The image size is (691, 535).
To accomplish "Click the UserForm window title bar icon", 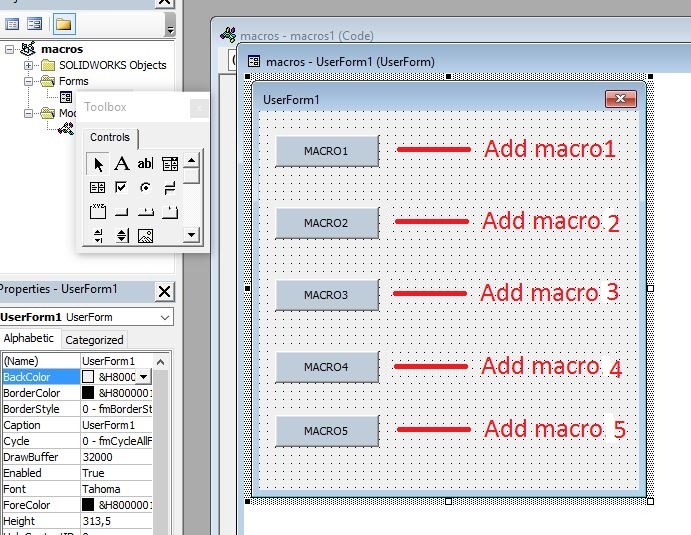I will (254, 61).
